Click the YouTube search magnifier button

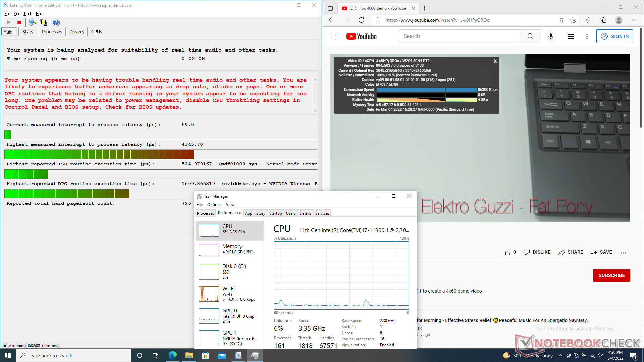(530, 36)
